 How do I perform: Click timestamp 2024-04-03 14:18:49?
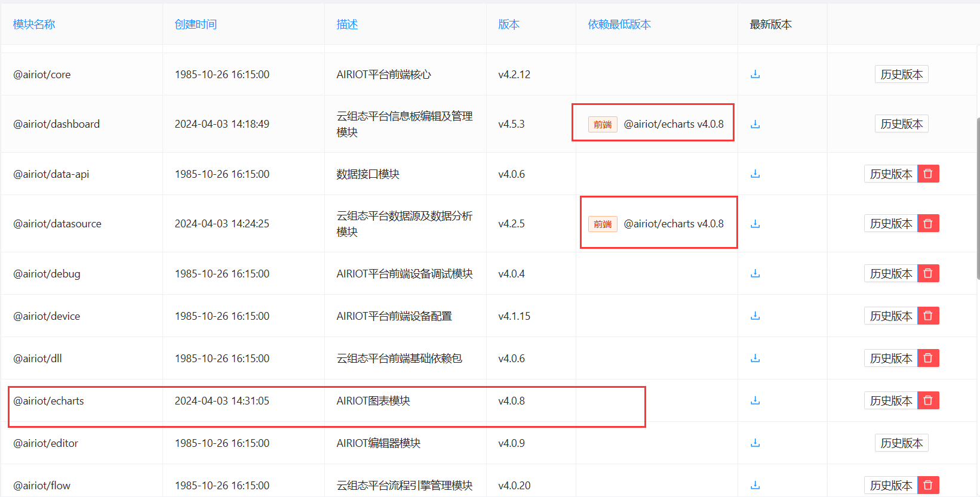click(x=222, y=124)
